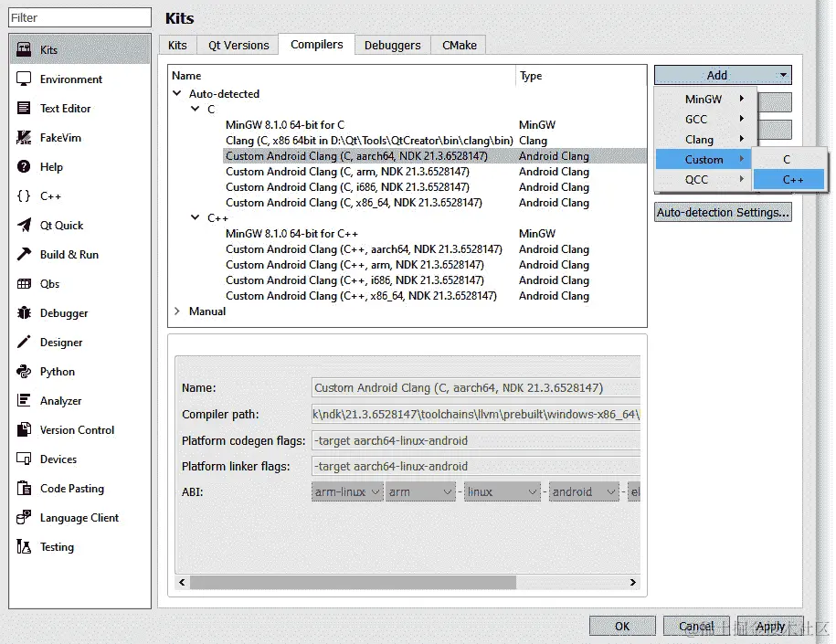The height and width of the screenshot is (644, 836).
Task: Open the CMake tab
Action: (x=459, y=46)
